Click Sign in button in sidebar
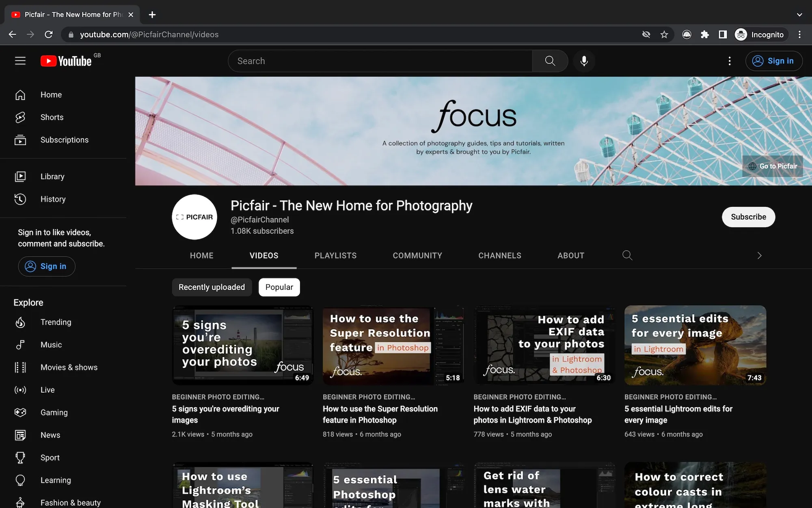This screenshot has width=812, height=508. pyautogui.click(x=47, y=267)
